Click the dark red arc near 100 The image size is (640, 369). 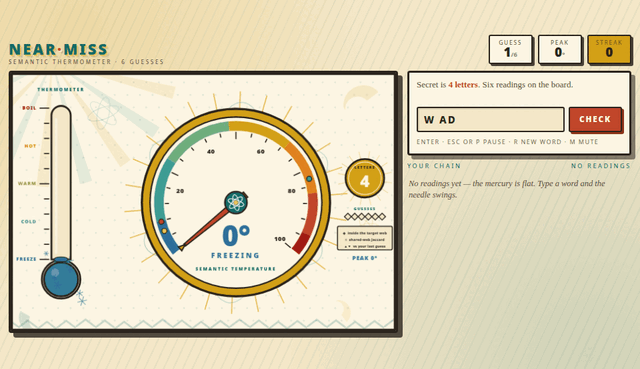click(301, 243)
